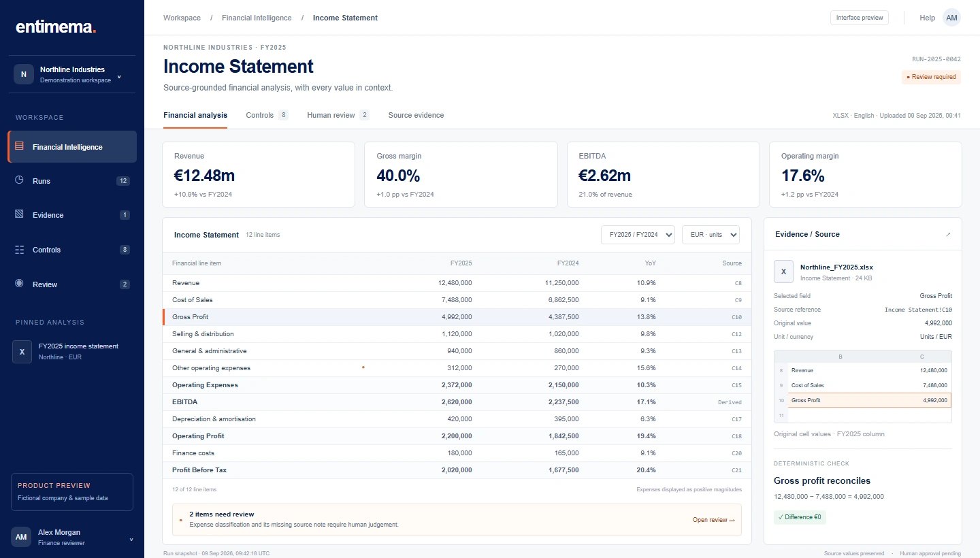Click the Controls list icon
980x558 pixels.
coord(19,250)
